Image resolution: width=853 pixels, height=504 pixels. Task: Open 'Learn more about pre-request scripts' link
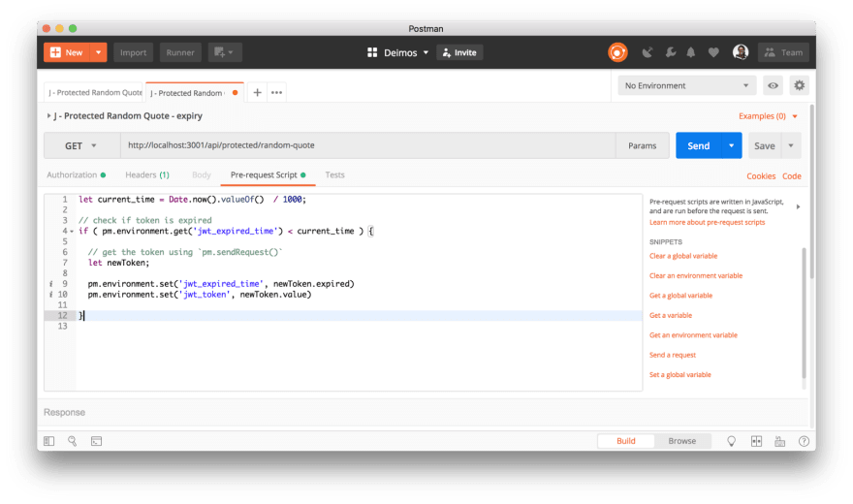707,222
